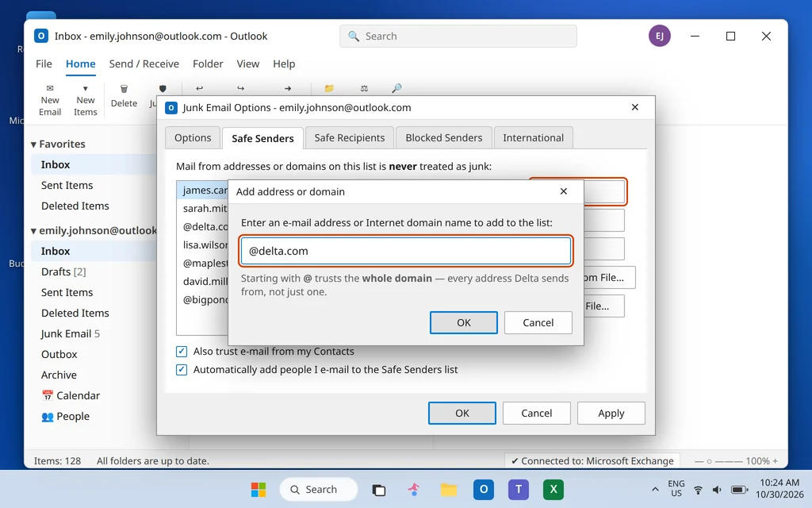Click the New Email envelope icon

(50, 88)
